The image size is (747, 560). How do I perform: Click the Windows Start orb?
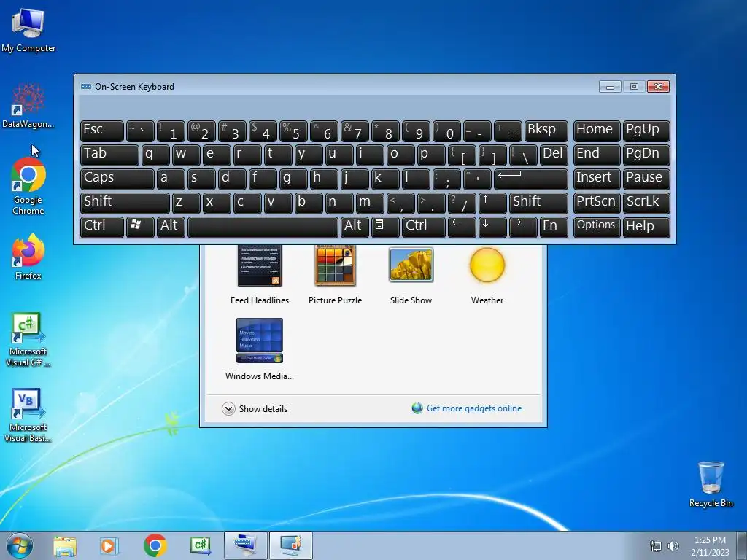click(19, 545)
